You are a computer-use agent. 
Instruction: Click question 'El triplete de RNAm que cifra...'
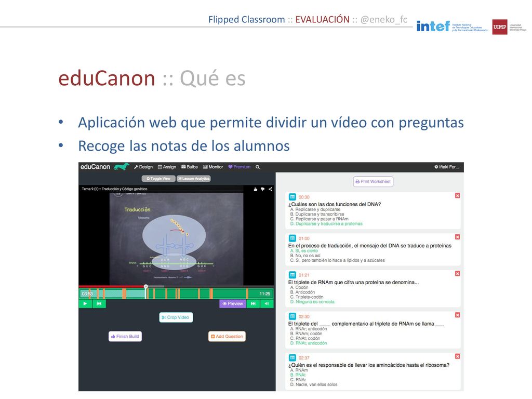(x=353, y=282)
